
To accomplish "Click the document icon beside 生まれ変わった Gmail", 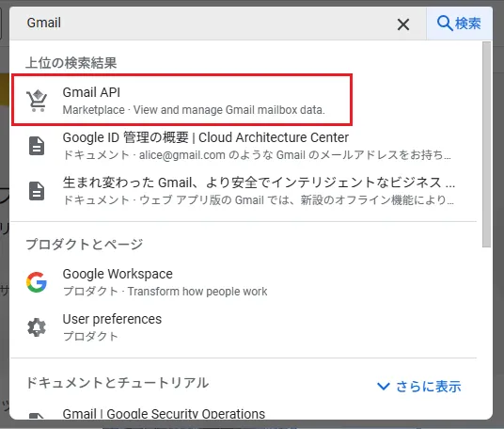I will tap(37, 191).
